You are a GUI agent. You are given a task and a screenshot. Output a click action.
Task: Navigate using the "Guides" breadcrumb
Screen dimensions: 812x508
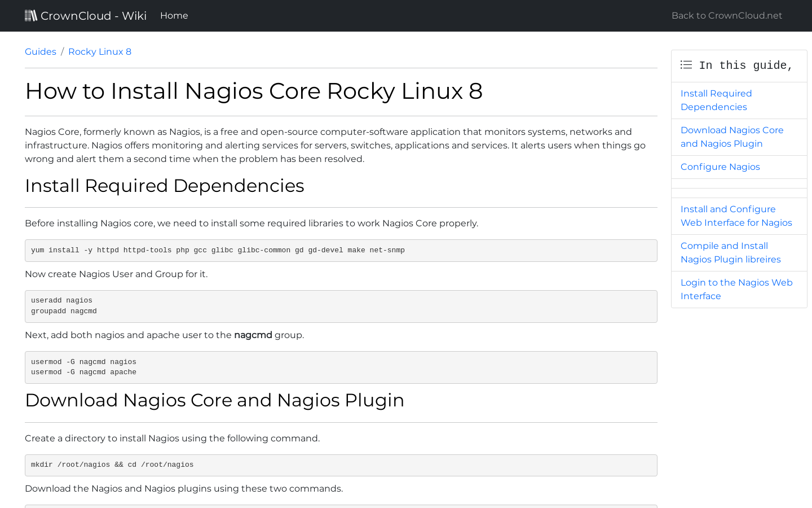pyautogui.click(x=40, y=51)
